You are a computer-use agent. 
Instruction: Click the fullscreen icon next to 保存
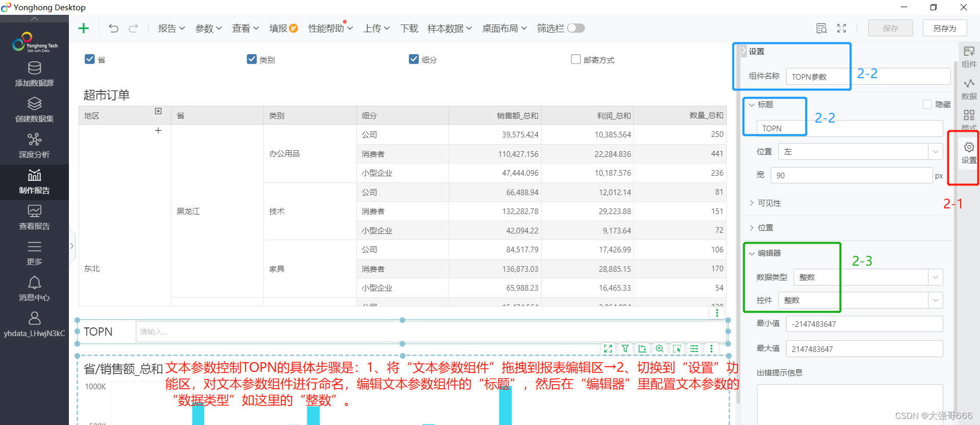pyautogui.click(x=842, y=29)
